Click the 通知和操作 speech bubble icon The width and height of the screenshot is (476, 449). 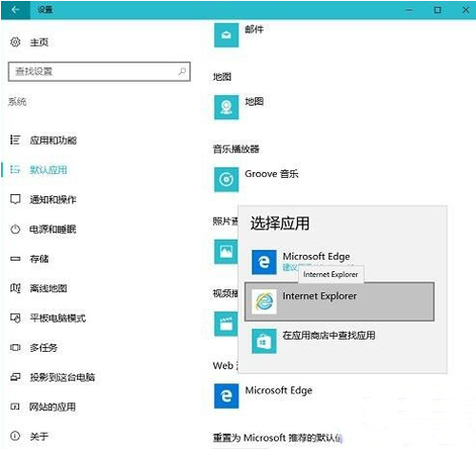pos(15,199)
